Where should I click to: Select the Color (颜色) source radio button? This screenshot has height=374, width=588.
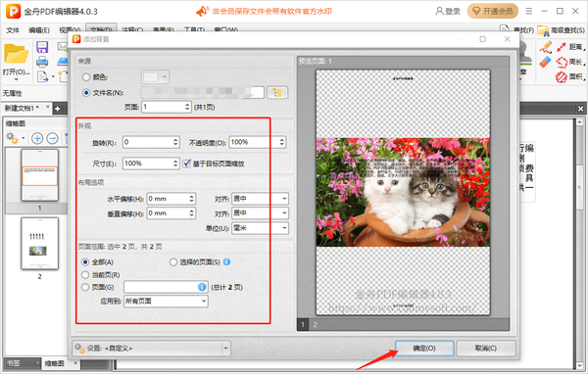86,76
